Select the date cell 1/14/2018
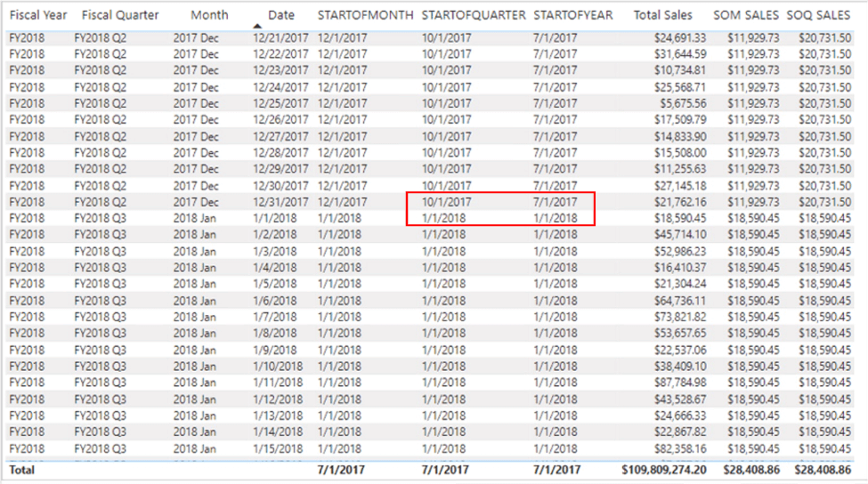This screenshot has width=868, height=484. [x=278, y=431]
